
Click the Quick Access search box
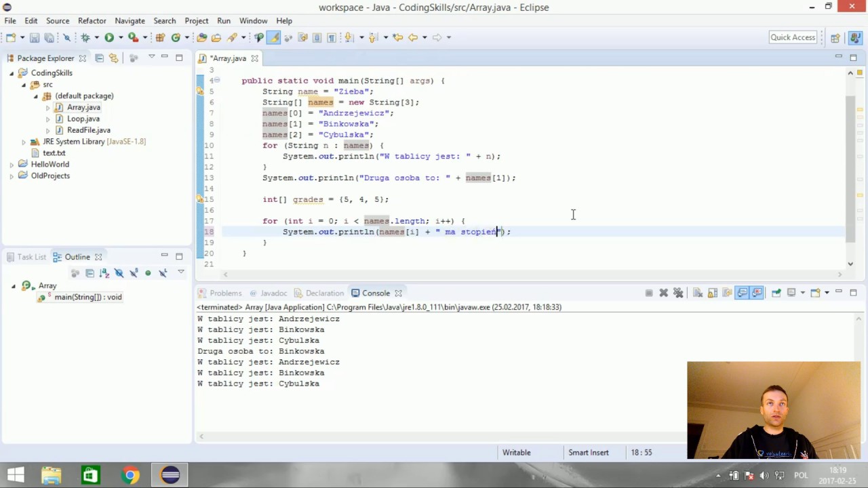[x=792, y=37]
